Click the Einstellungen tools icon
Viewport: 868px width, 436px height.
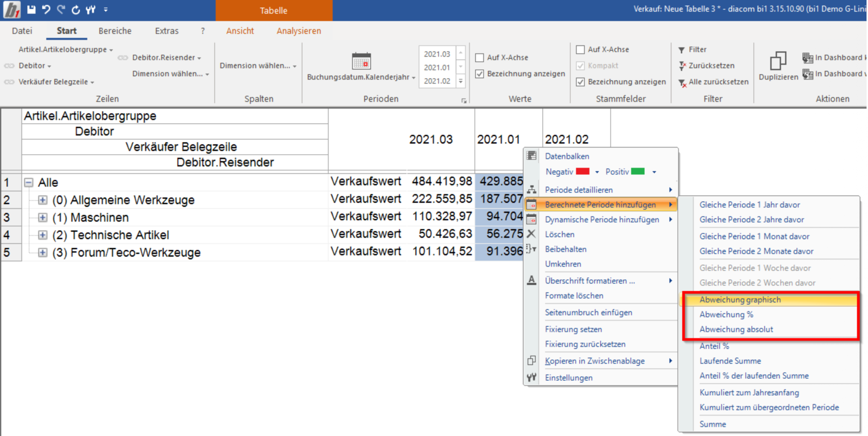click(x=532, y=378)
